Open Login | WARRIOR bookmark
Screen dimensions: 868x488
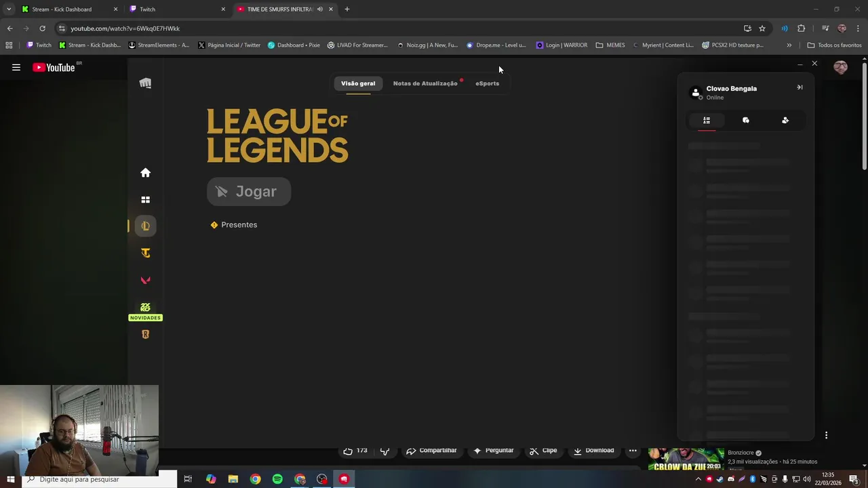point(561,45)
